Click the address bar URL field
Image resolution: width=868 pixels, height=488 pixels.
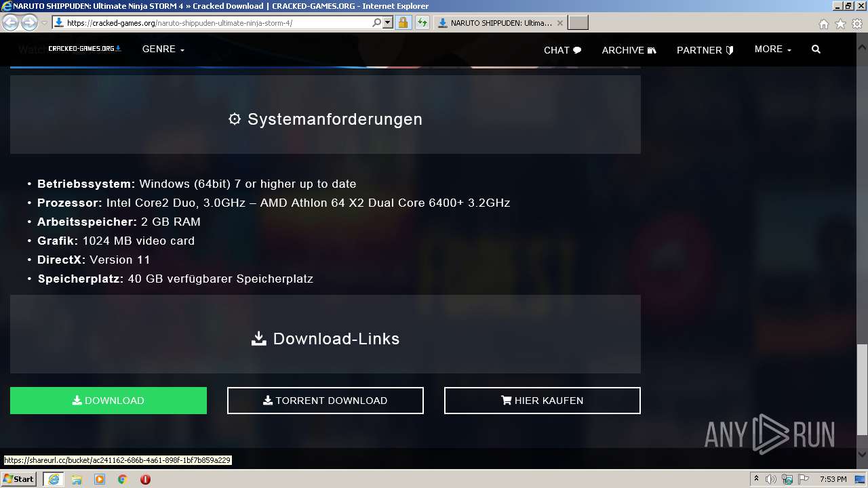(x=217, y=23)
